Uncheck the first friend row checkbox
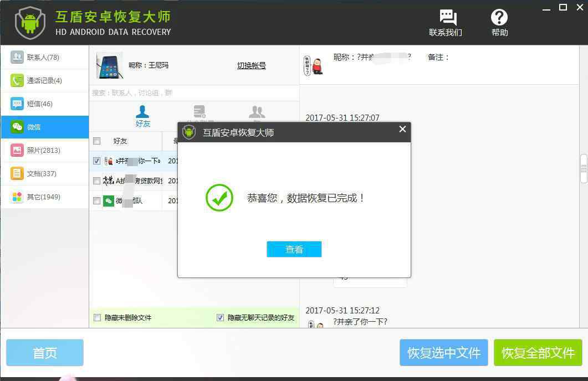Viewport: 588px width, 381px height. (x=97, y=161)
